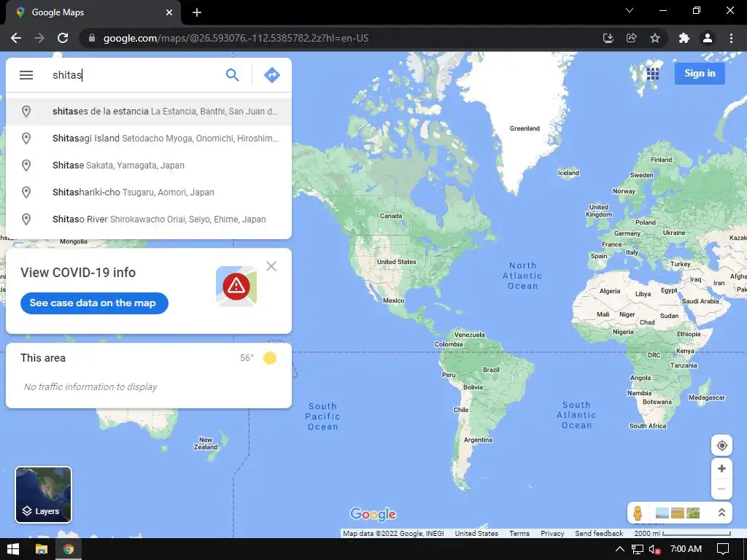Bookmark this page with the star

click(x=655, y=38)
